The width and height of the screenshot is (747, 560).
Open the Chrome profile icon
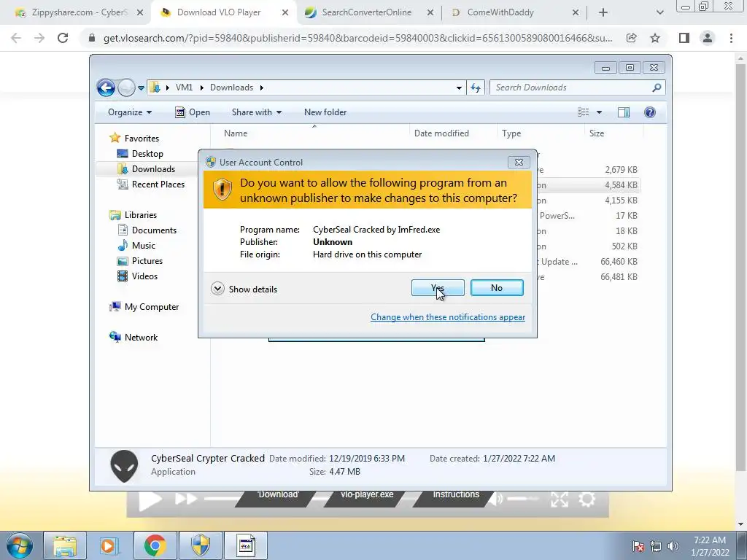click(708, 38)
